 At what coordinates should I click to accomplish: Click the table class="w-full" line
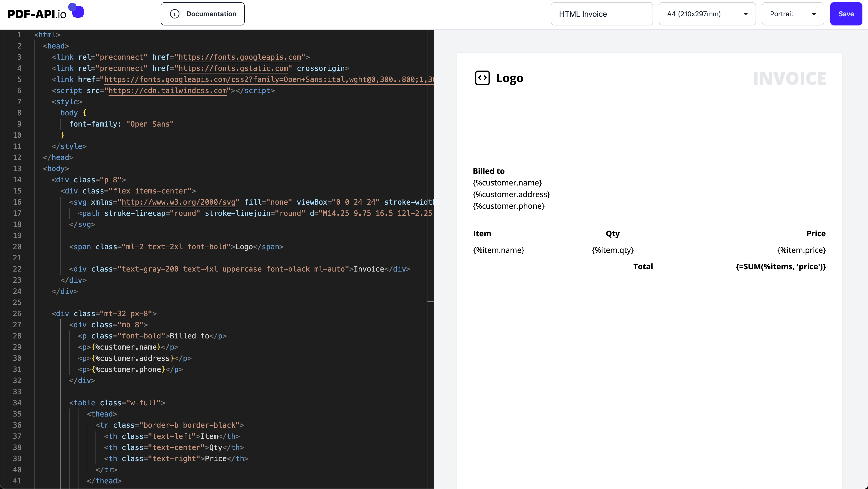point(117,403)
